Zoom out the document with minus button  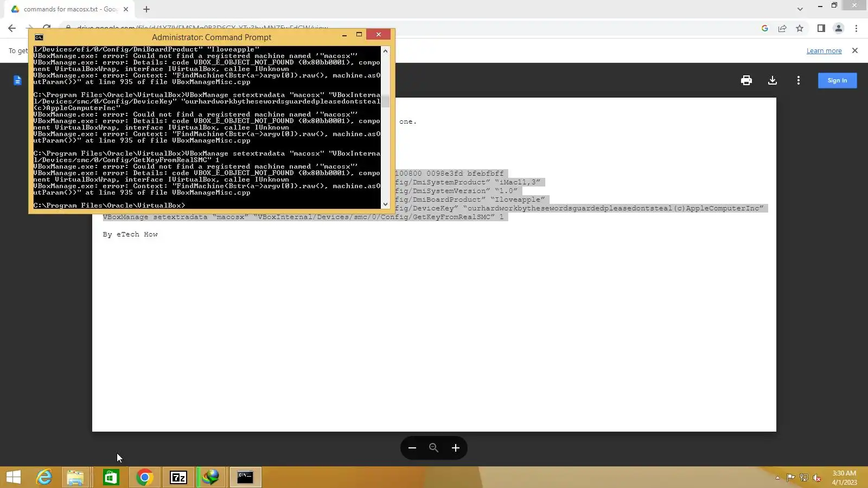point(412,448)
